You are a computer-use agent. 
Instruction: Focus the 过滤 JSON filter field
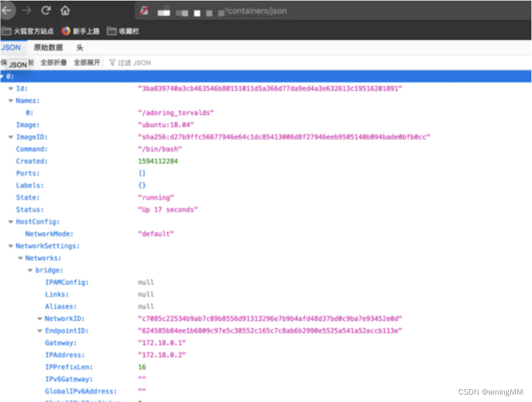pyautogui.click(x=134, y=62)
